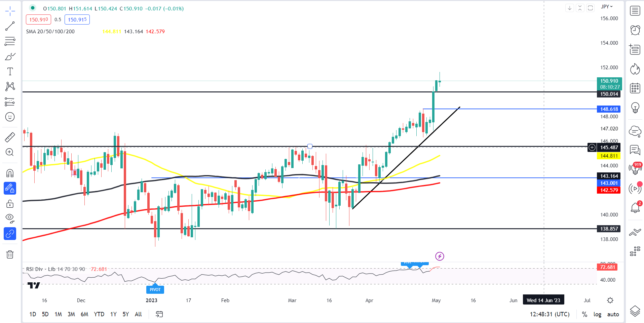This screenshot has width=644, height=323.
Task: Select the 1Y time range
Action: [113, 314]
